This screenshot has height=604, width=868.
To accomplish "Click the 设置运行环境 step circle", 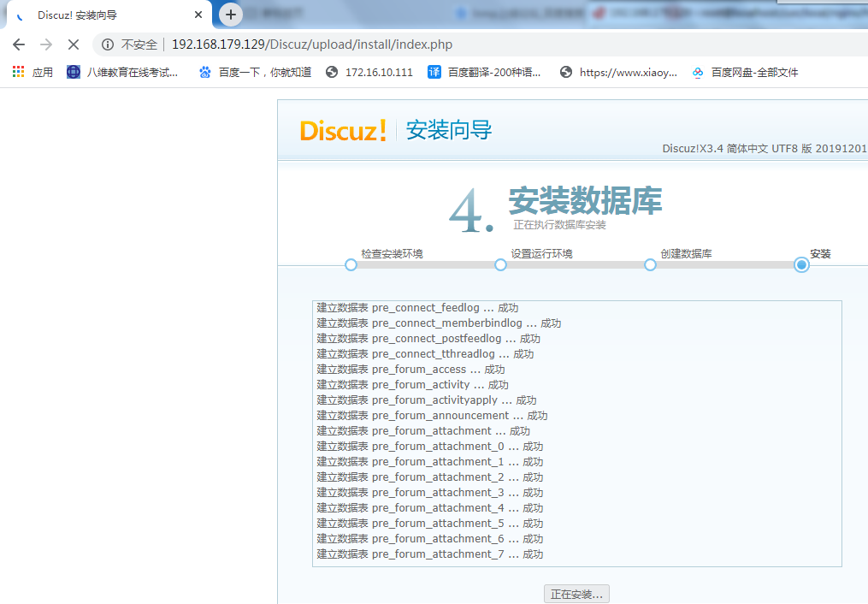I will (x=500, y=264).
